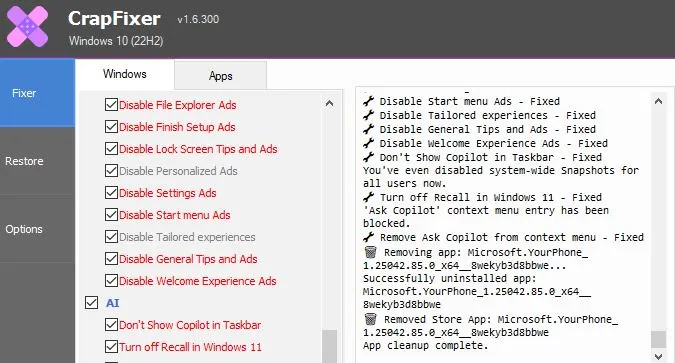Click the version text v1.6.300

(198, 19)
